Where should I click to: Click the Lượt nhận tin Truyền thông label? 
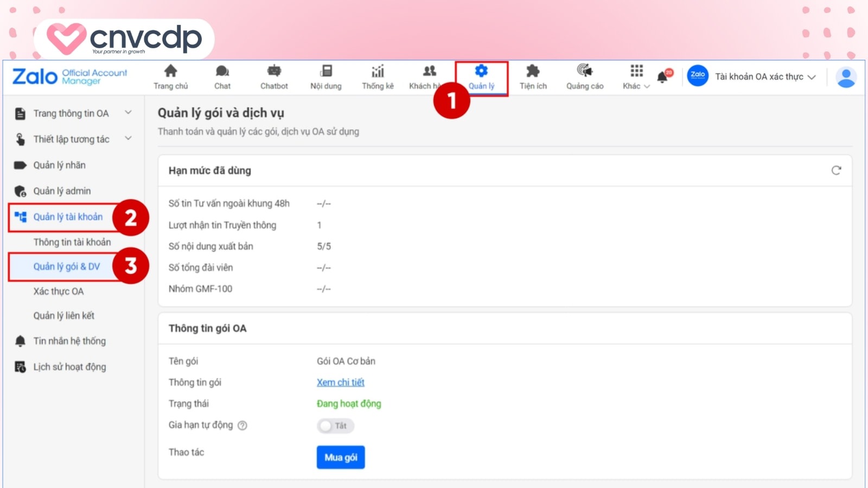pos(222,225)
